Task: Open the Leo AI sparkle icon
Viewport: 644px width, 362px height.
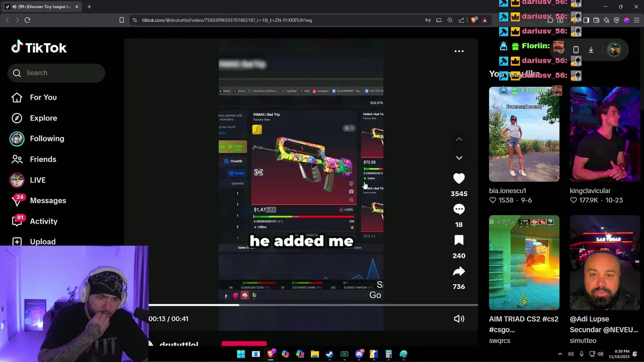Action: tap(606, 20)
